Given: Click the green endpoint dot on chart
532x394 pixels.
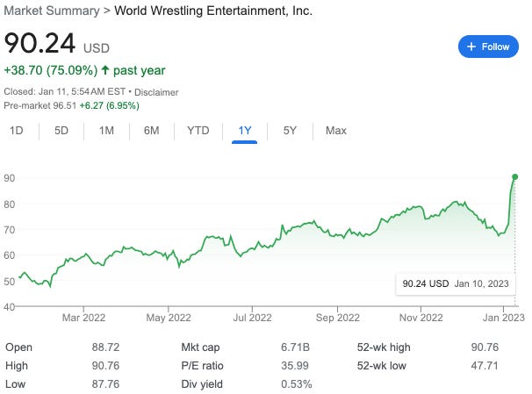Looking at the screenshot, I should pos(514,176).
